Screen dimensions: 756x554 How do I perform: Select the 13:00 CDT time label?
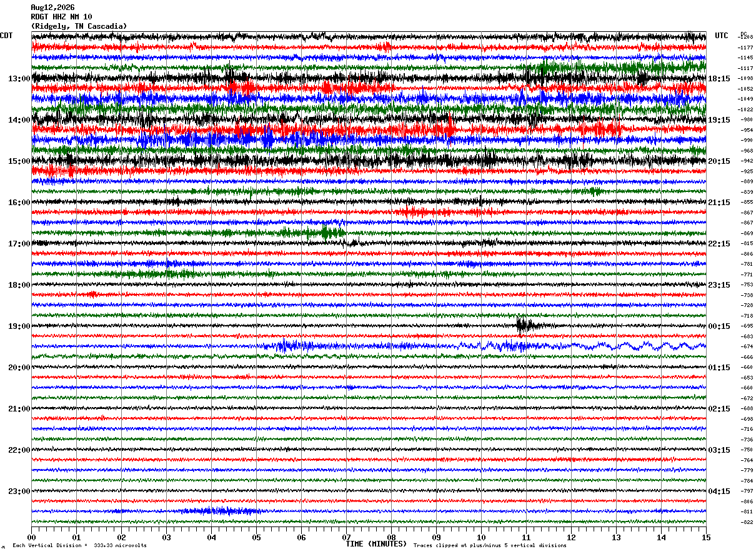click(19, 79)
